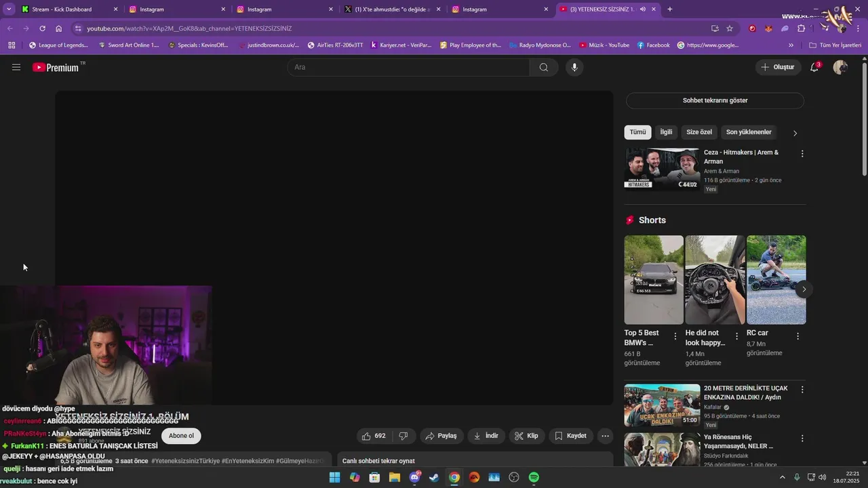The image size is (868, 488).
Task: Select the Size özel filter chip
Action: pos(699,132)
